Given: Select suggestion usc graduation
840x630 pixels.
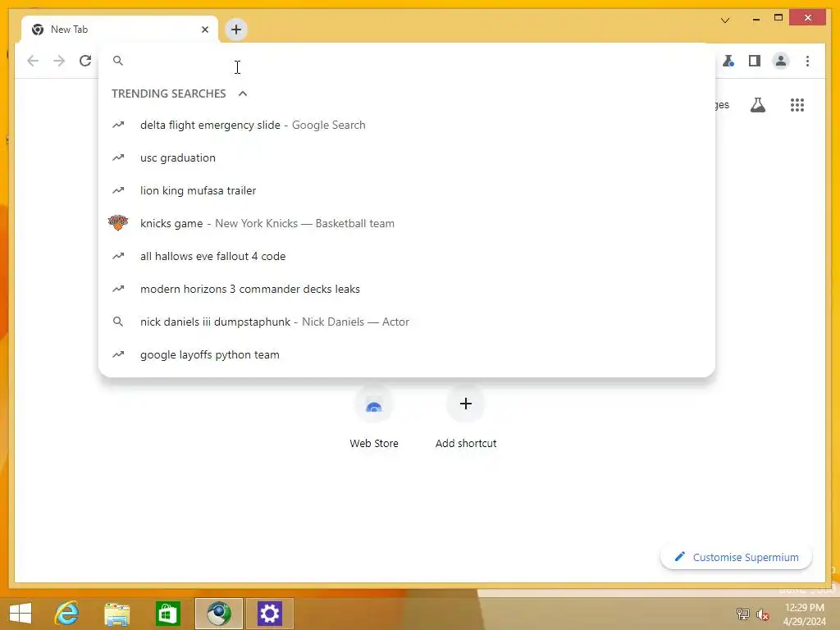Looking at the screenshot, I should click(407, 157).
